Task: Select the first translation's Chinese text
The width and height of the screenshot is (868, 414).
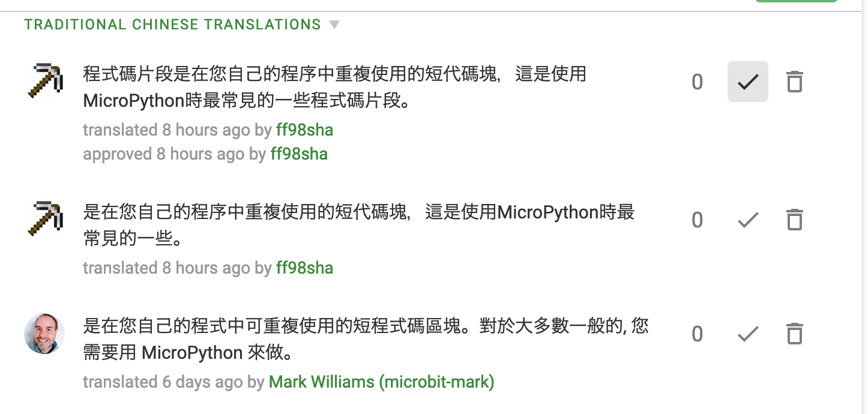Action: point(335,87)
